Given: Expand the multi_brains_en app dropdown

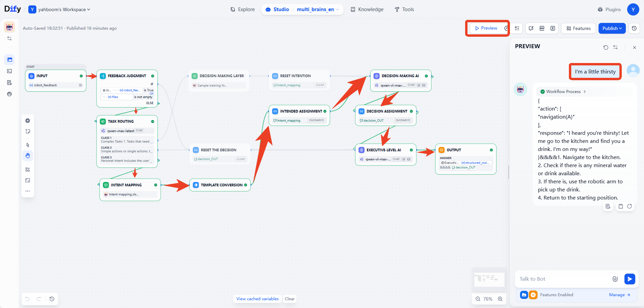Looking at the screenshot, I should tap(318, 9).
